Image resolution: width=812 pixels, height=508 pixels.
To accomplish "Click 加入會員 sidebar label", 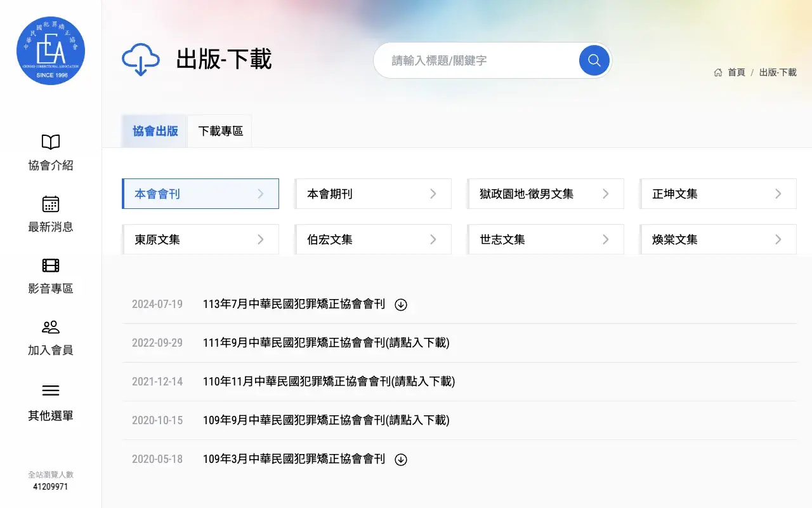I will click(x=51, y=351).
